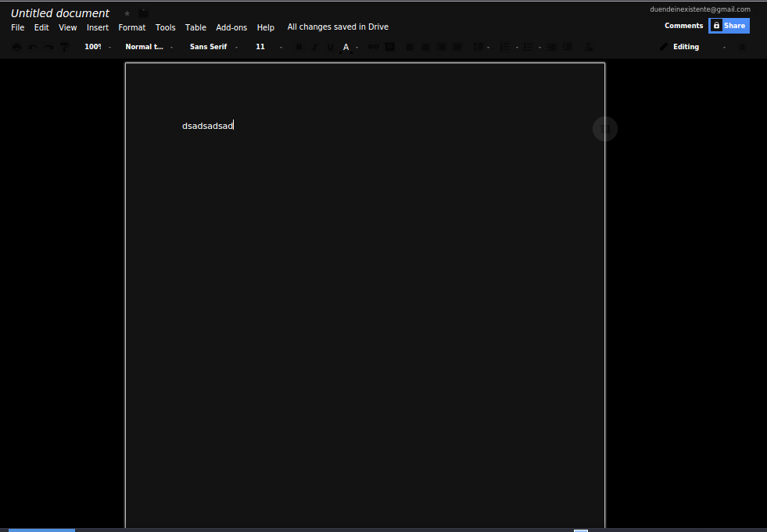
Task: Open the Add-ons menu
Action: coord(231,27)
